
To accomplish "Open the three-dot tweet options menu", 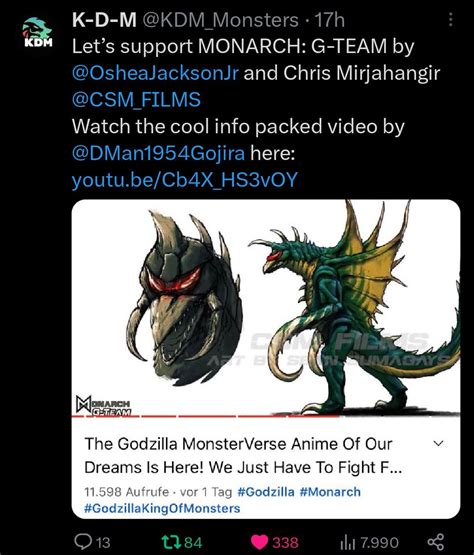I will [450, 19].
